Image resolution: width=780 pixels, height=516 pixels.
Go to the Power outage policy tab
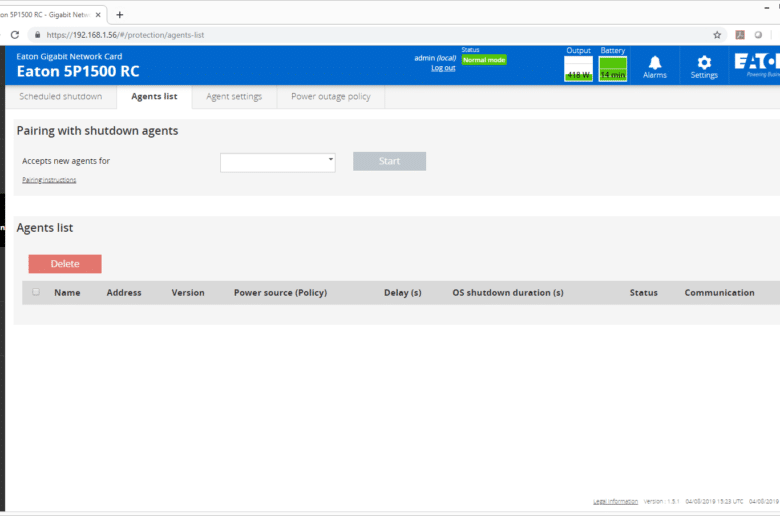[x=331, y=97]
